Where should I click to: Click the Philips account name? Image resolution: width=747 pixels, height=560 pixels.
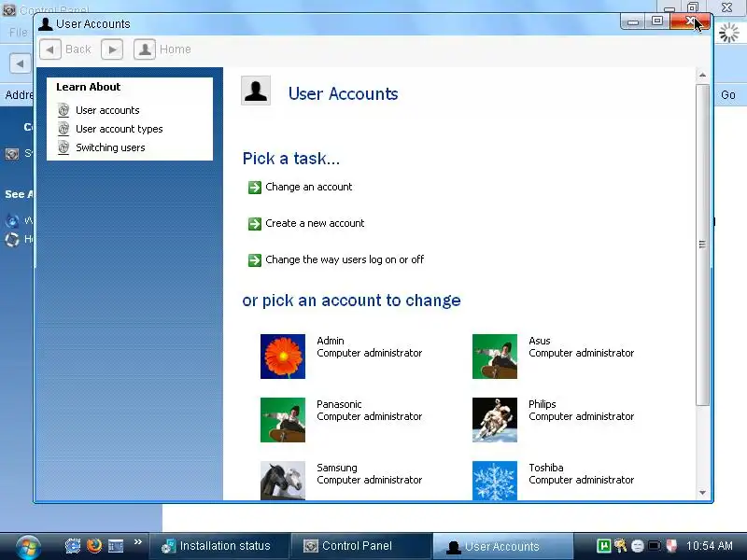[543, 404]
